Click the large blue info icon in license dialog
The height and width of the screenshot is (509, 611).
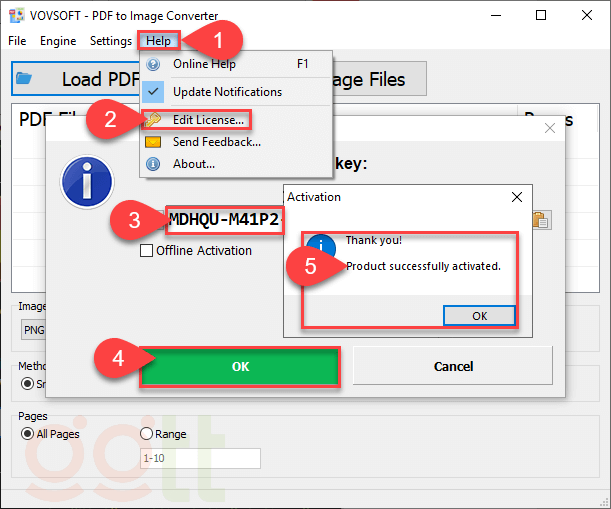pyautogui.click(x=87, y=182)
